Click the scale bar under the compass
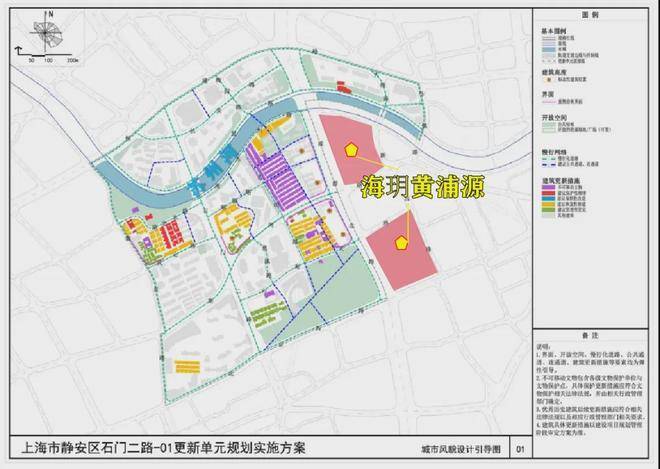The width and height of the screenshot is (660, 469). coord(44,54)
